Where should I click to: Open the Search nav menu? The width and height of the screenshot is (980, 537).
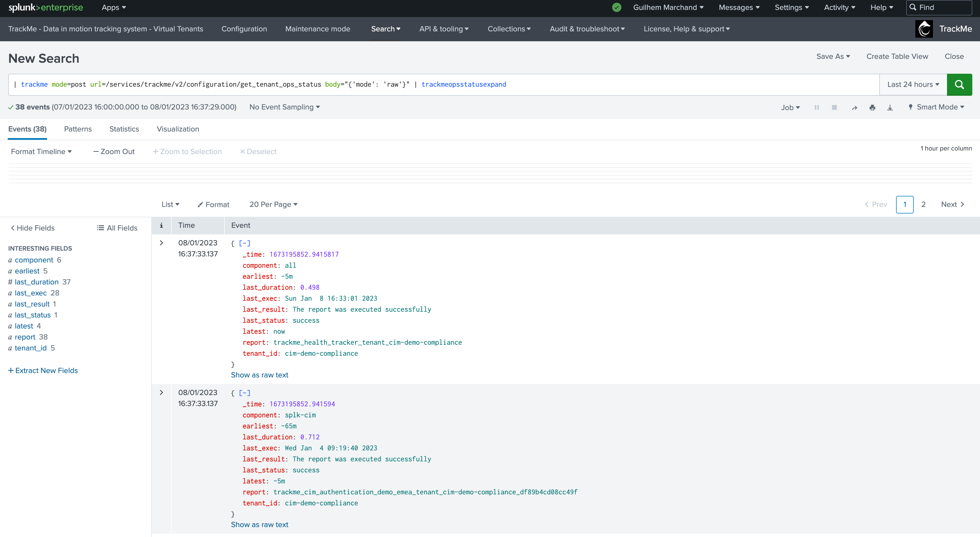click(385, 29)
